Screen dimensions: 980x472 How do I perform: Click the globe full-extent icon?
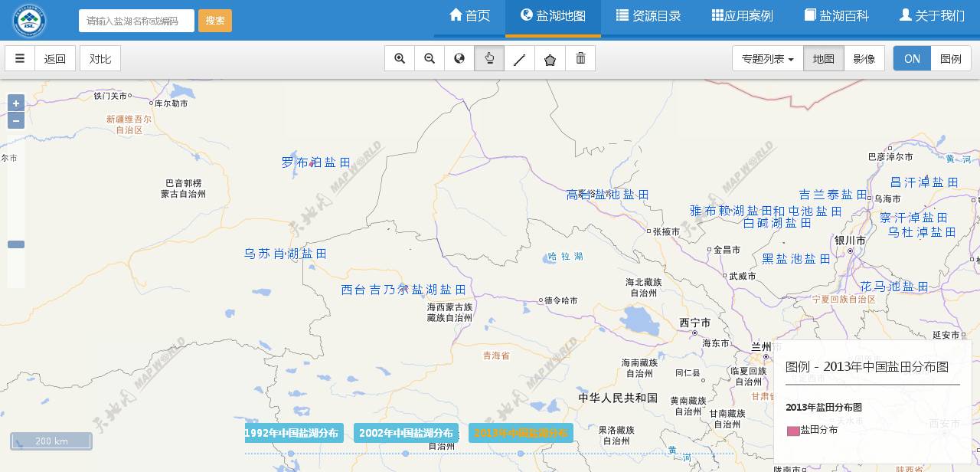pyautogui.click(x=459, y=58)
